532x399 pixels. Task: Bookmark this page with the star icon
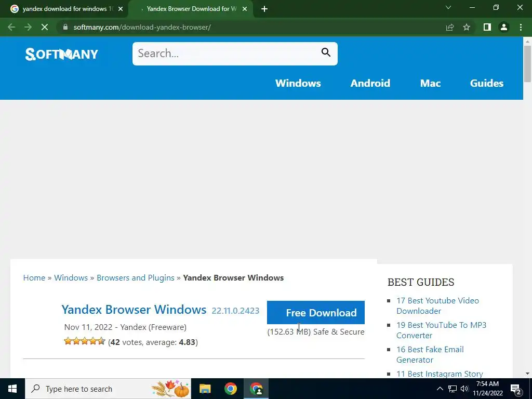coord(467,27)
